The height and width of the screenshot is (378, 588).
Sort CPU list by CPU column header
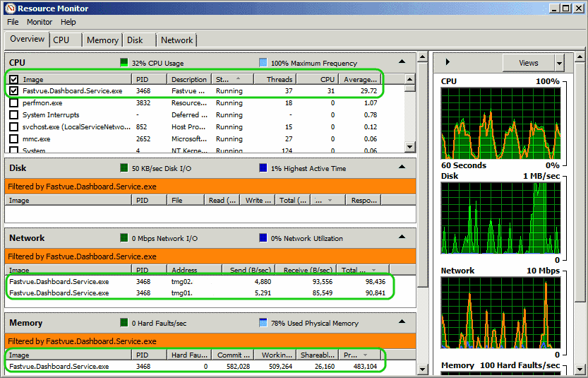318,79
